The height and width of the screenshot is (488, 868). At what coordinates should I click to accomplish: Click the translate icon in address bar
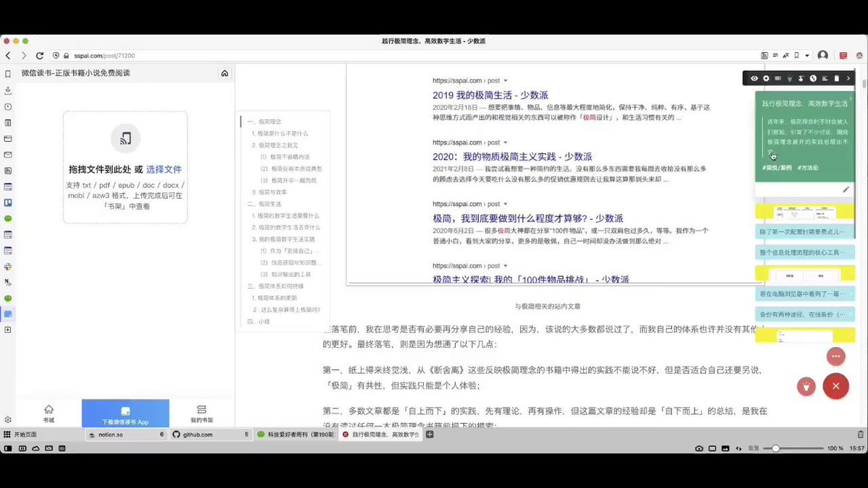786,55
